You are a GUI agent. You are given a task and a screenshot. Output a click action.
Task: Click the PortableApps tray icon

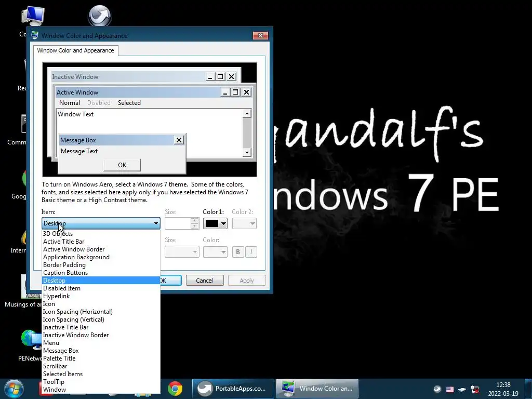click(437, 389)
